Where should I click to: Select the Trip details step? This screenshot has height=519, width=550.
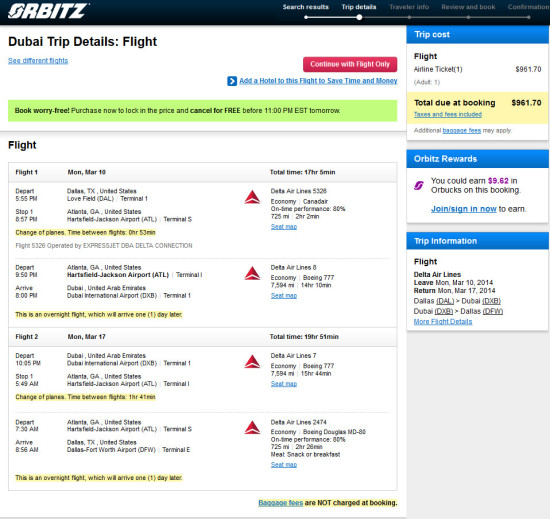(359, 7)
